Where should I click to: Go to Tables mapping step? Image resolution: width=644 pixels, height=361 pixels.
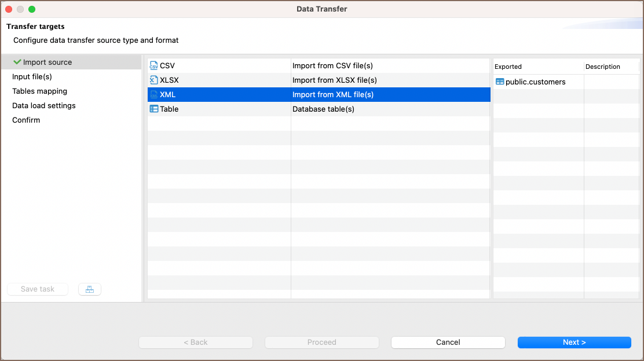[x=39, y=91]
